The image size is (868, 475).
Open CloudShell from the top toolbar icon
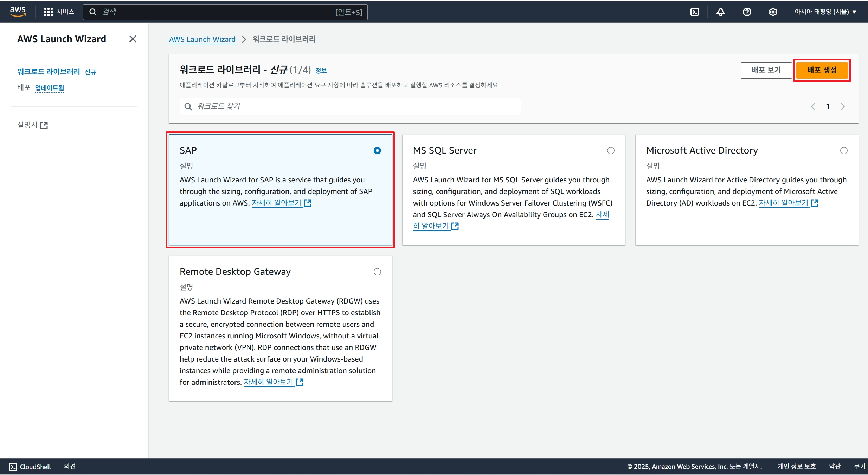(x=695, y=12)
